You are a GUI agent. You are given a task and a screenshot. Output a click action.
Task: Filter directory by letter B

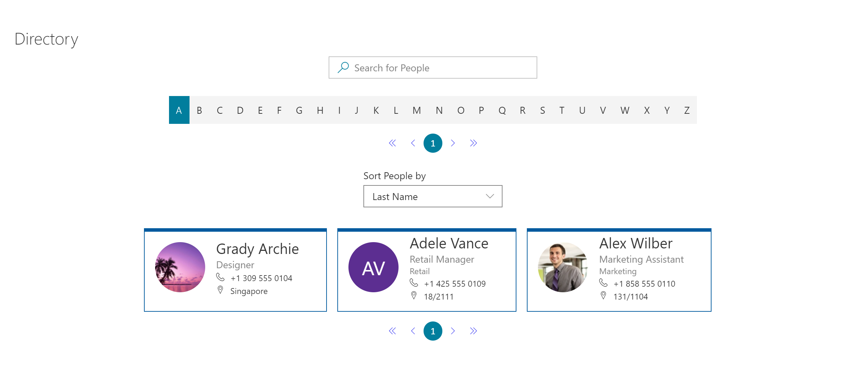coord(199,110)
